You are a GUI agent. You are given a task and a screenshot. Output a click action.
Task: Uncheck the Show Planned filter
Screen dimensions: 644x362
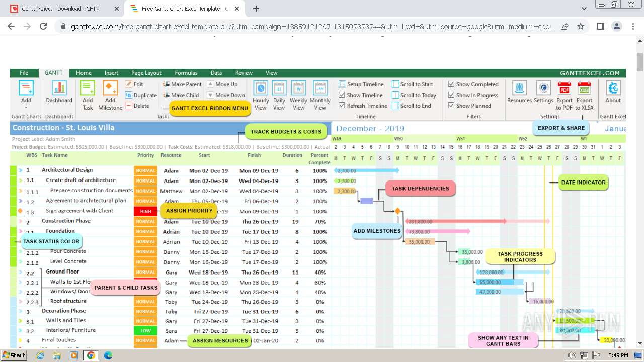coord(451,106)
